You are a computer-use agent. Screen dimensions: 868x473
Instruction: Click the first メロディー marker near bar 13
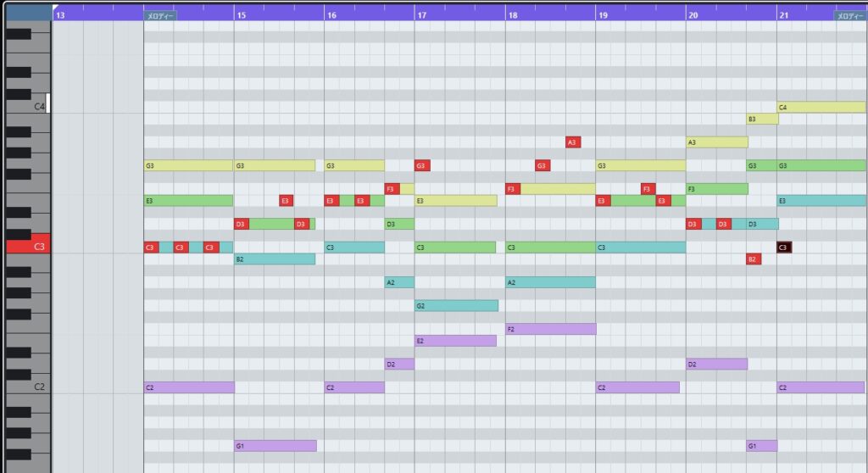click(159, 16)
